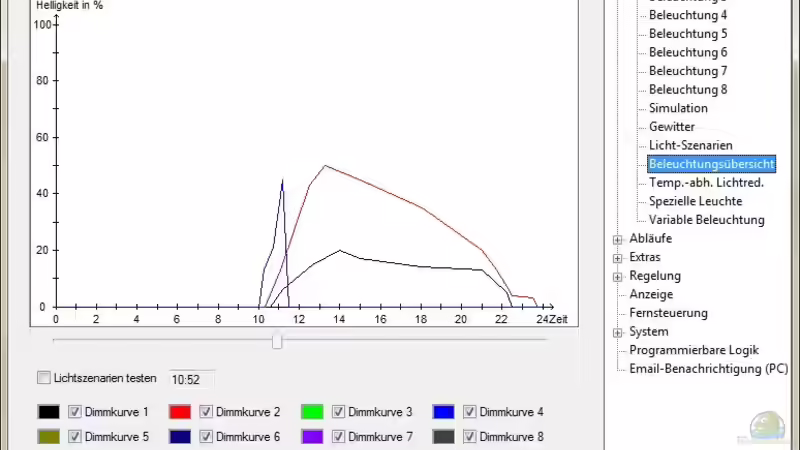
Task: Click the red Dimmkurve 2 color swatch
Action: point(180,412)
